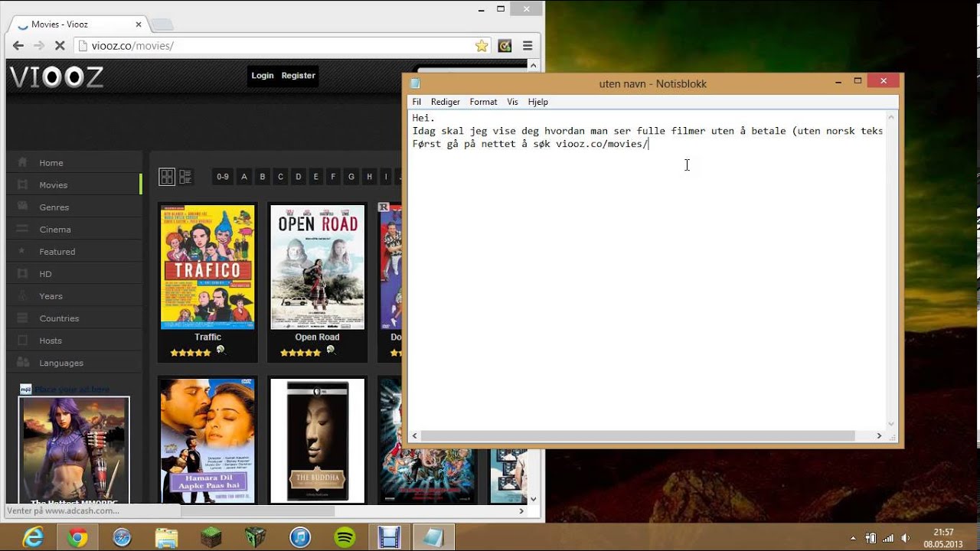The height and width of the screenshot is (551, 980).
Task: Open the Traffic movie poster
Action: [x=207, y=267]
